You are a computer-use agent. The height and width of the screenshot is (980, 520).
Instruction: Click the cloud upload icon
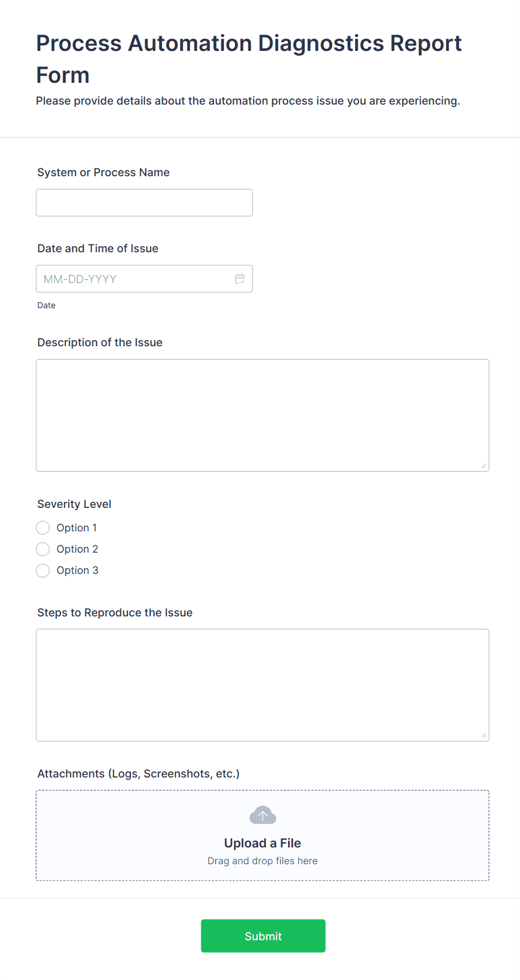[x=262, y=814]
